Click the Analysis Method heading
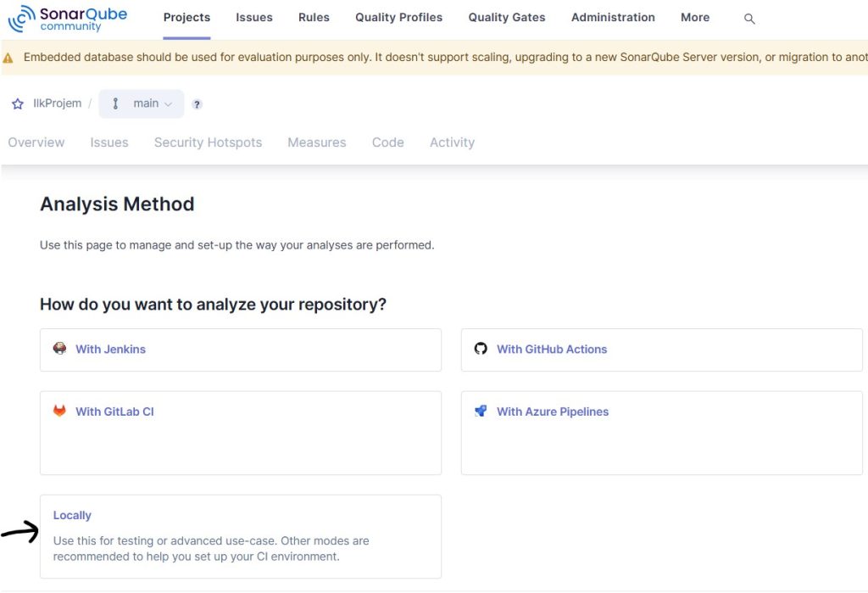Screen dimensions: 868x593 click(x=117, y=204)
